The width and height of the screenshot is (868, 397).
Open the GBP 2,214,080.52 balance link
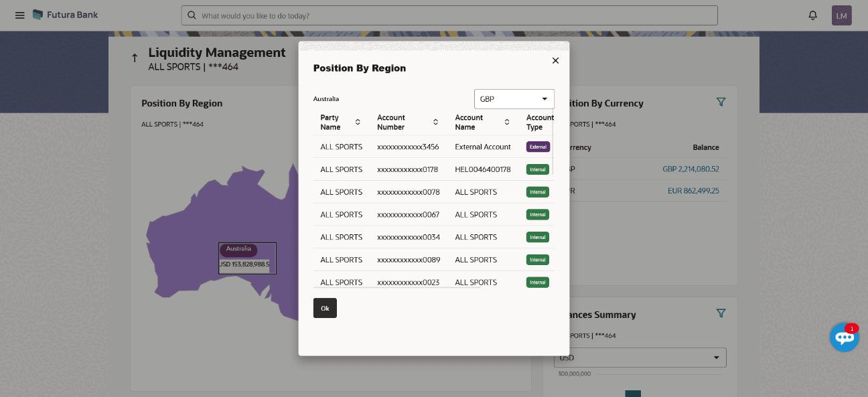tap(691, 169)
